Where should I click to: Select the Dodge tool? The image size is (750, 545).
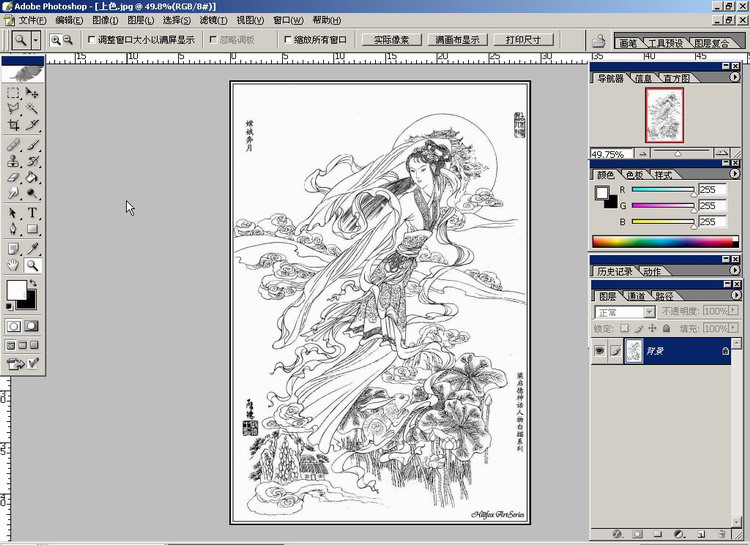[x=32, y=193]
